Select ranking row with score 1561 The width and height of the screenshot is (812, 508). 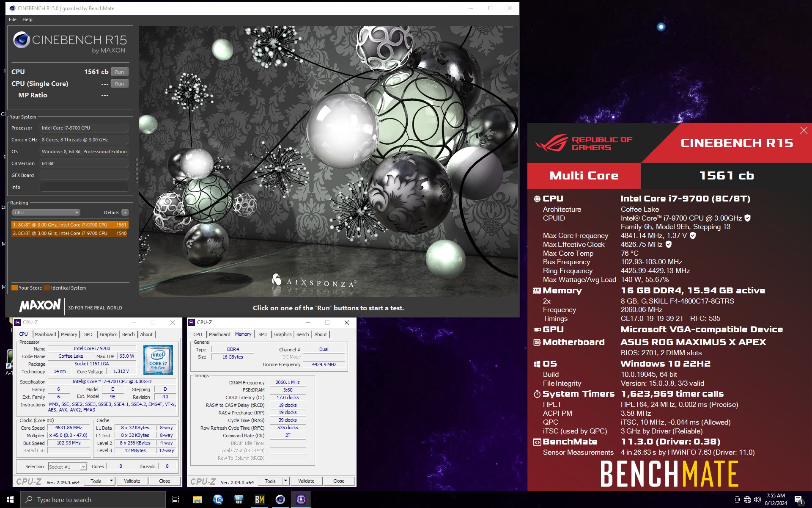70,225
